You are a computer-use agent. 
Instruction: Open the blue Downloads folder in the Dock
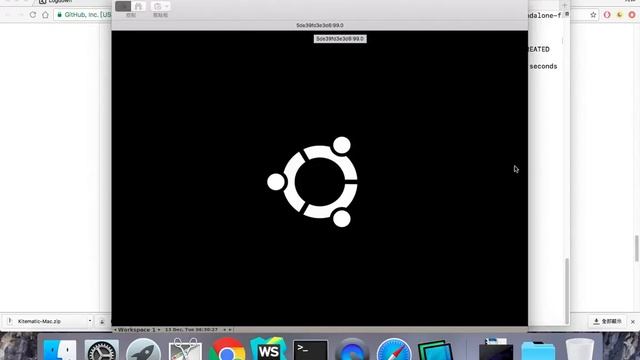coord(538,350)
